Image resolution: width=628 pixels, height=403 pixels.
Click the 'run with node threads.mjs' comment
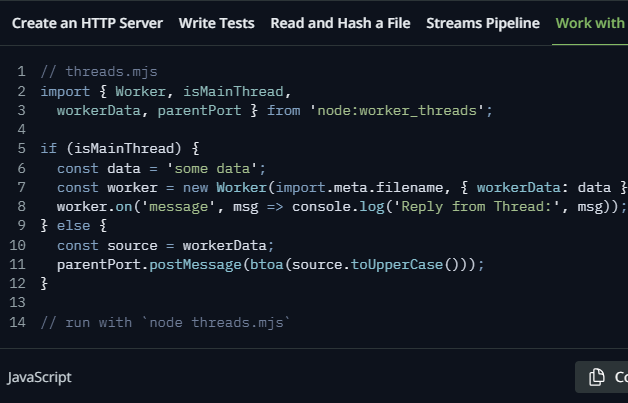(165, 322)
